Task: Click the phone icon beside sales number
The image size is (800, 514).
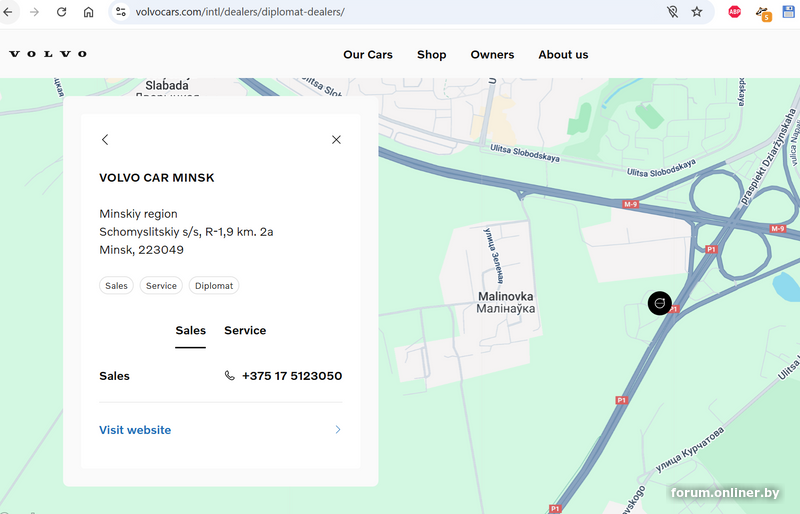Action: pos(230,376)
